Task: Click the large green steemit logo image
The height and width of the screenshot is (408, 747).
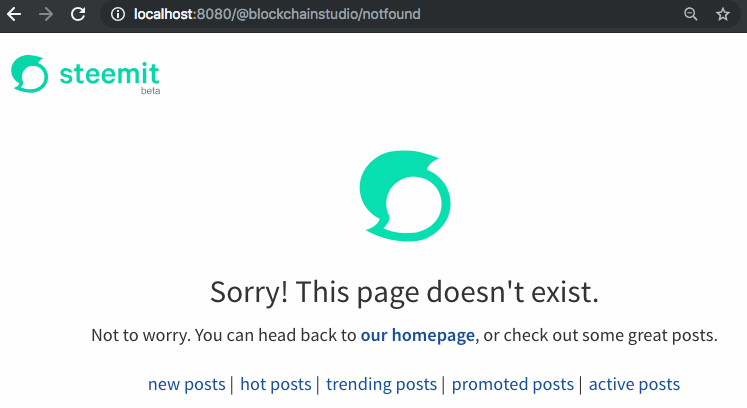Action: coord(405,196)
